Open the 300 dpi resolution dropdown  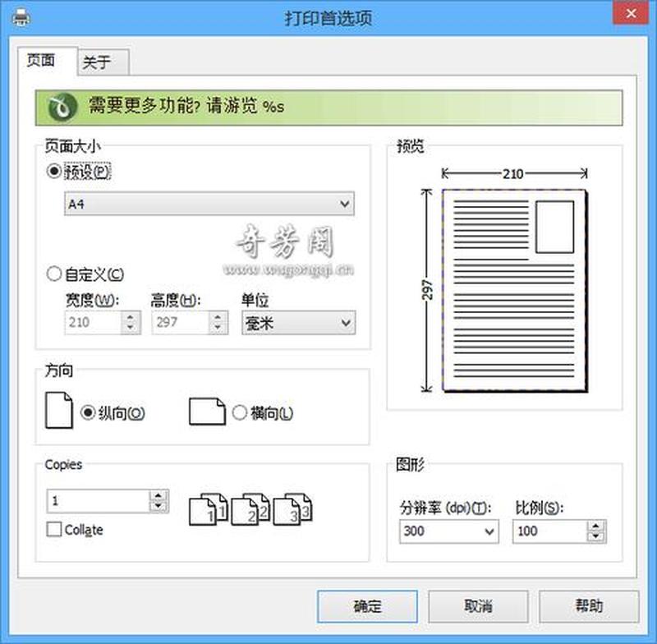pos(449,531)
